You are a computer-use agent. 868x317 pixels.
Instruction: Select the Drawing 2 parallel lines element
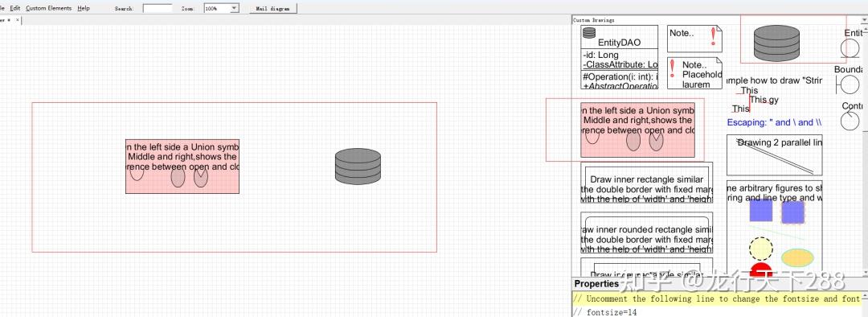point(775,154)
